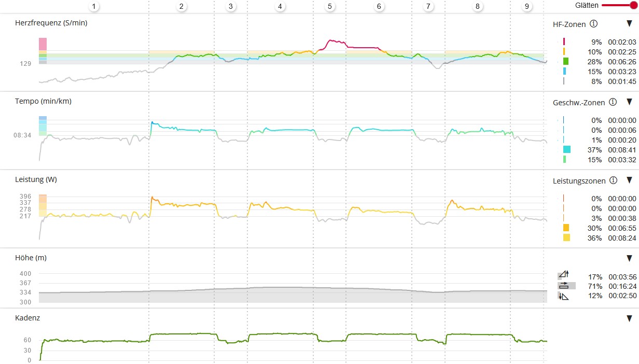This screenshot has height=364, width=639.
Task: Click the HF-Zonen info icon
Action: (594, 24)
